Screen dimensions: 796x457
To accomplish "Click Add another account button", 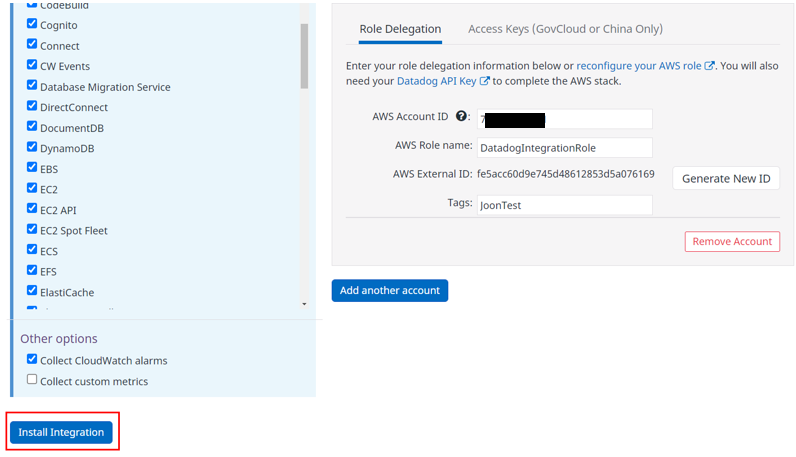I will pos(390,290).
